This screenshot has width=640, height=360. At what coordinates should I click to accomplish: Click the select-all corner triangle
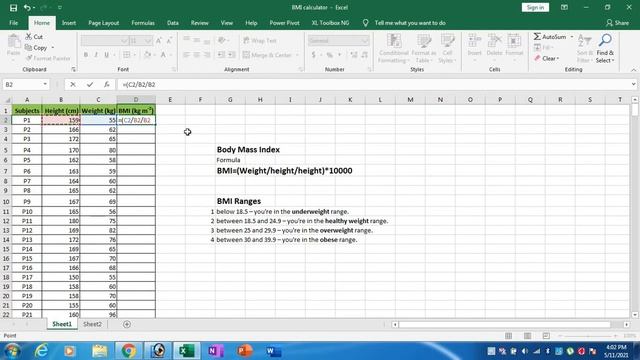[7, 100]
